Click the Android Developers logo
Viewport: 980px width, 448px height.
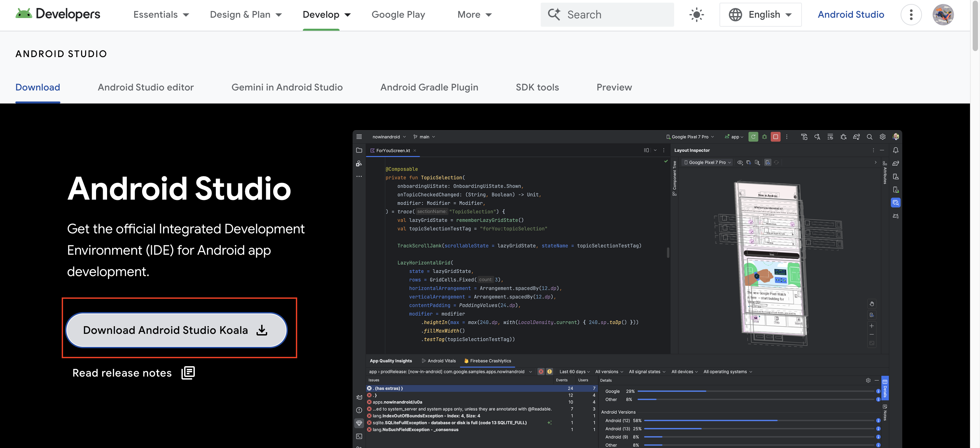pos(58,14)
